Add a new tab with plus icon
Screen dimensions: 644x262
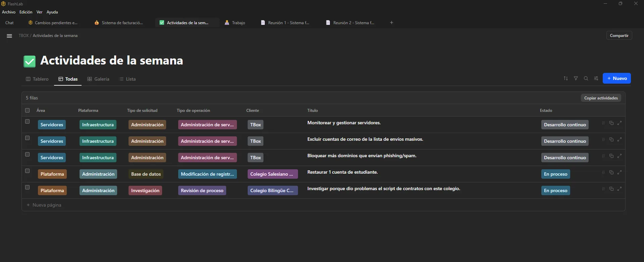pos(391,23)
